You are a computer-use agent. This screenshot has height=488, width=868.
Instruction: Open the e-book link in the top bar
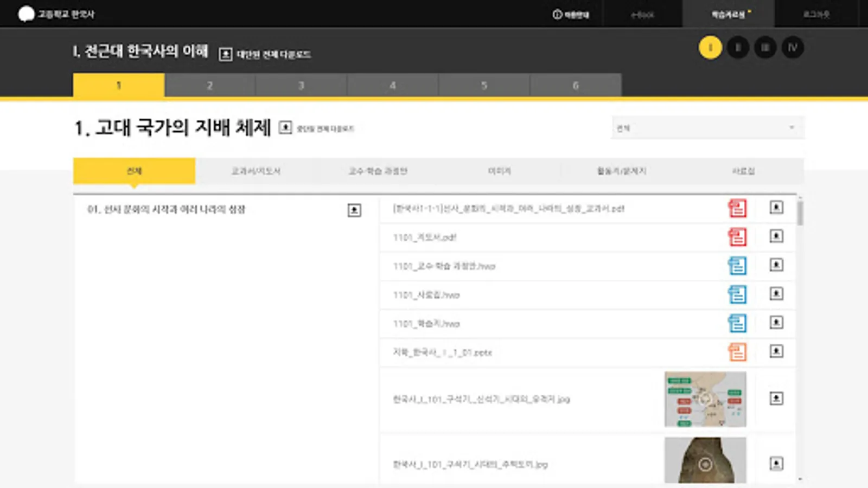click(642, 15)
